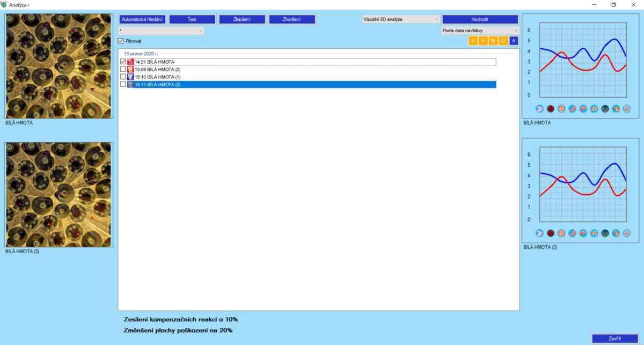This screenshot has width=644, height=345.
Task: Open the asterisk filter dropdown
Action: click(x=161, y=31)
